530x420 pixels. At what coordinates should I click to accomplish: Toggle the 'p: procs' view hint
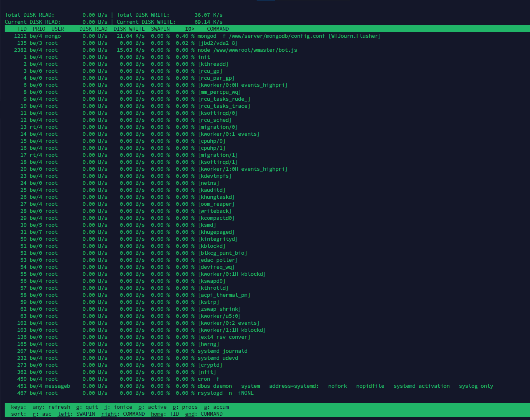(185, 407)
